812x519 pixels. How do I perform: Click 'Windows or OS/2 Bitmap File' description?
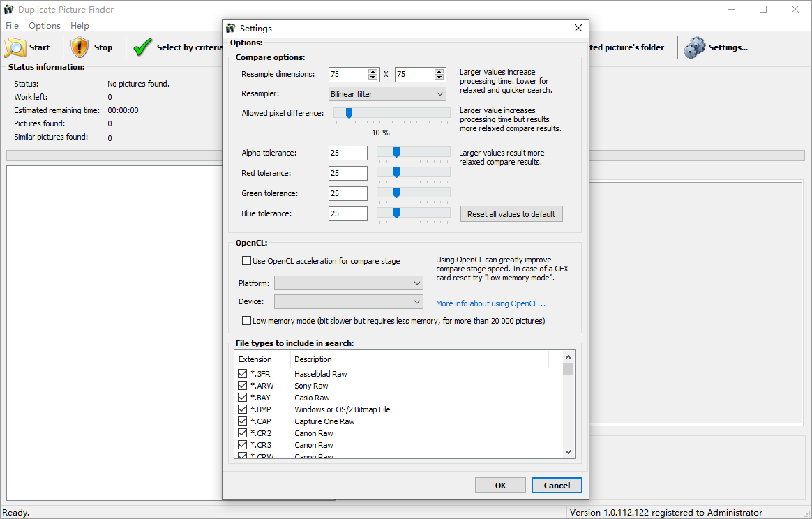pos(343,409)
